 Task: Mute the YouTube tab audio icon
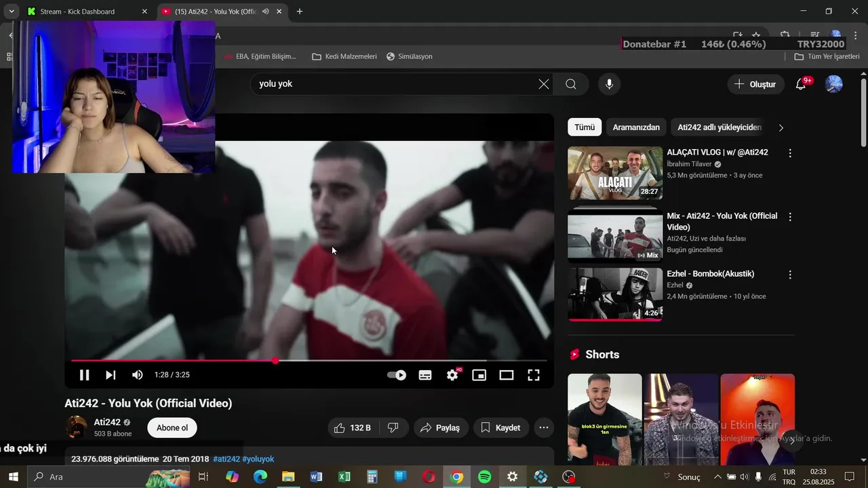[265, 12]
